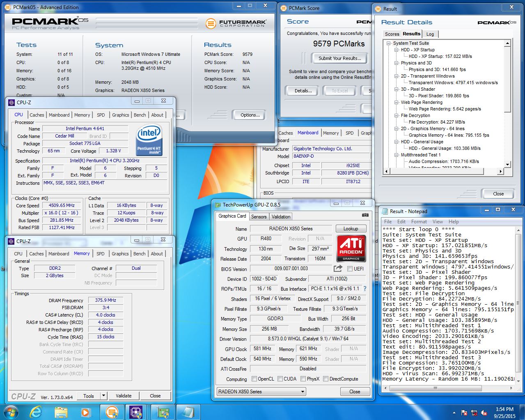Image resolution: width=525 pixels, height=420 pixels.
Task: Click the Intel Pentium 4 HT logo
Action: [149, 140]
